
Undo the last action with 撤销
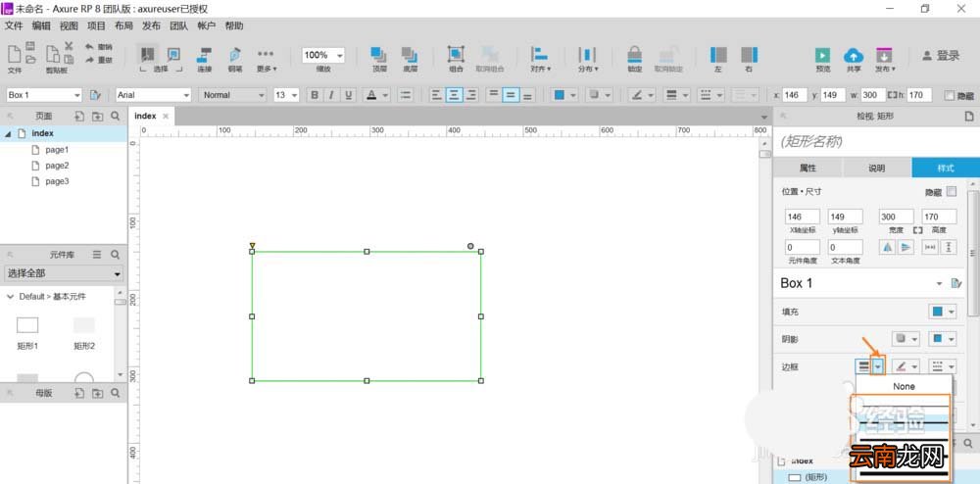(99, 47)
